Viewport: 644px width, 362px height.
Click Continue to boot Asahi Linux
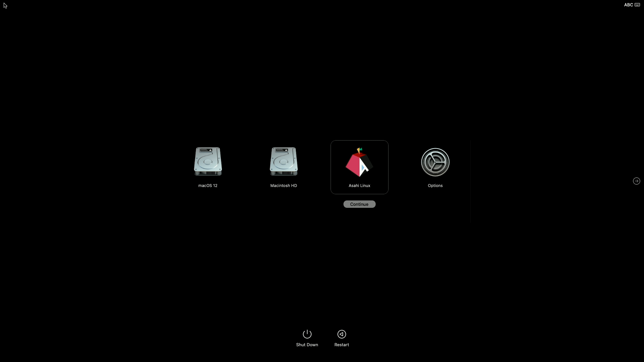point(359,204)
